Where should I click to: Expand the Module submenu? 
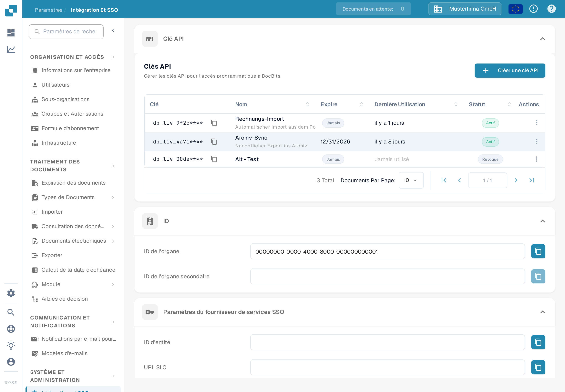pos(113,284)
